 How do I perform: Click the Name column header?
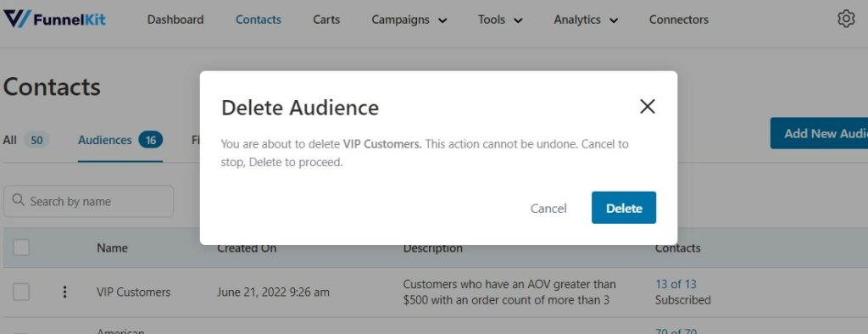[x=112, y=248]
